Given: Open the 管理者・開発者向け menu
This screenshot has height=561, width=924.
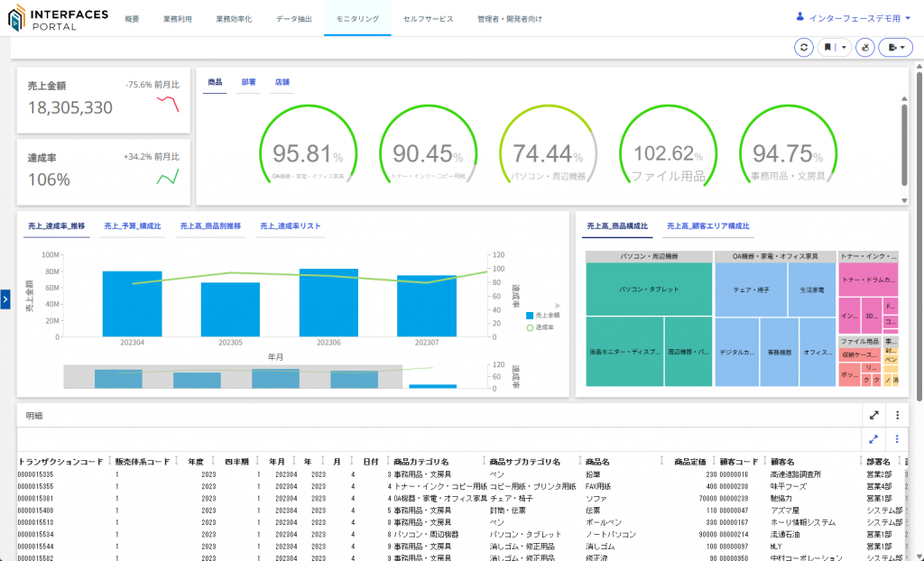Looking at the screenshot, I should tap(510, 19).
